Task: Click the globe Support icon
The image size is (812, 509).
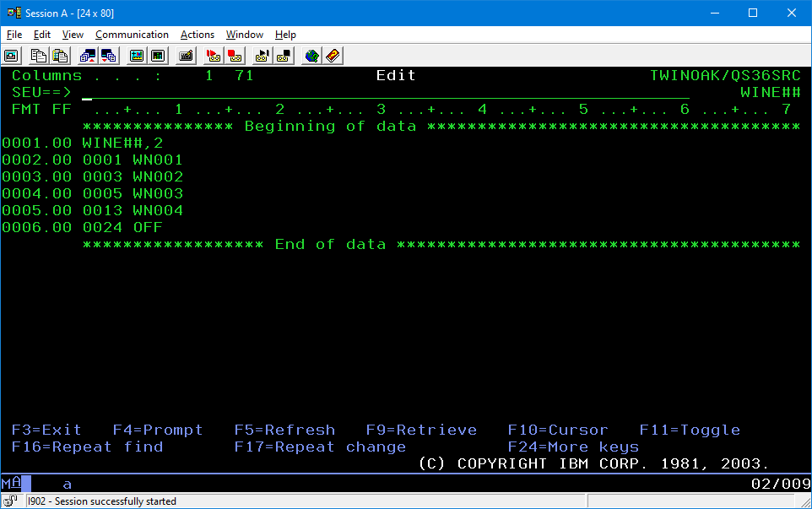Action: coord(312,56)
